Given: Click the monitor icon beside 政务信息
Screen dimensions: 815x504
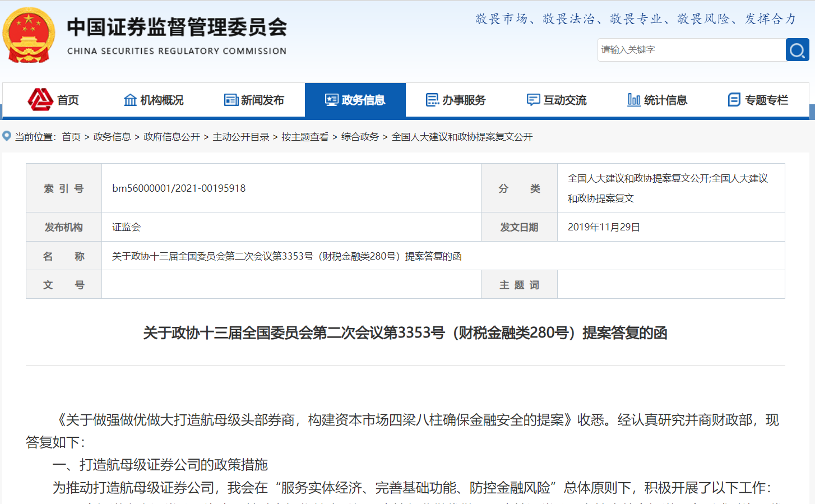Looking at the screenshot, I should click(x=332, y=100).
